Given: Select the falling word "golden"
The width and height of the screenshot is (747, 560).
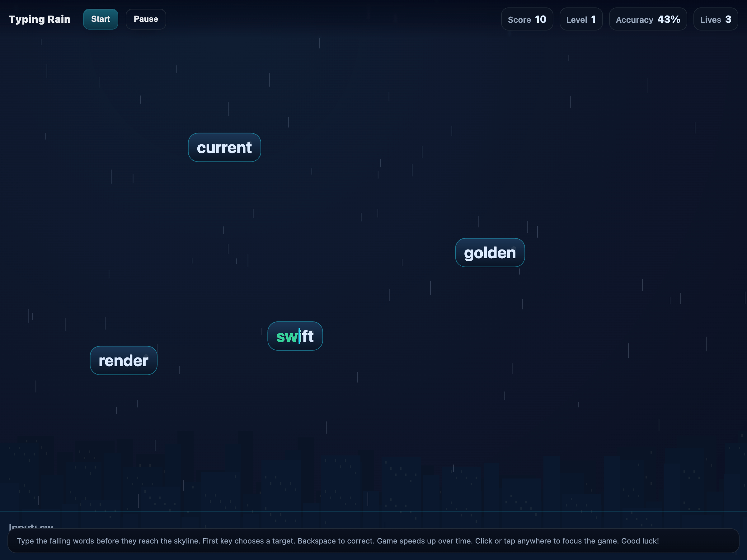Looking at the screenshot, I should click(x=490, y=253).
